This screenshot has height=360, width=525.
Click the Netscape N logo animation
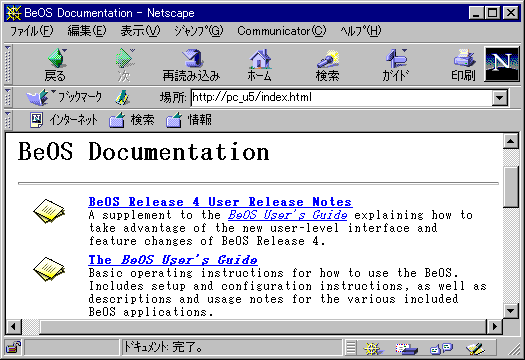[x=502, y=64]
